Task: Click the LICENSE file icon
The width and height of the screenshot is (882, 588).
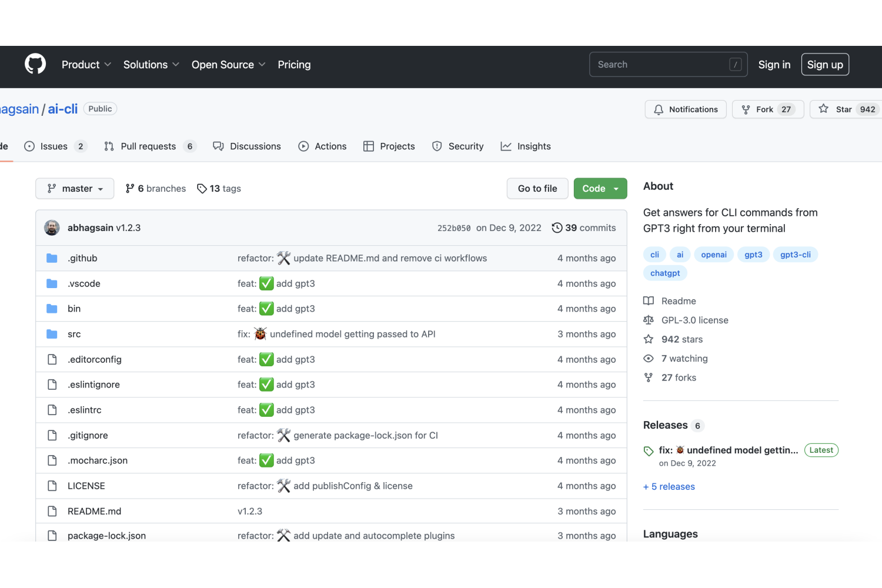Action: click(x=52, y=486)
